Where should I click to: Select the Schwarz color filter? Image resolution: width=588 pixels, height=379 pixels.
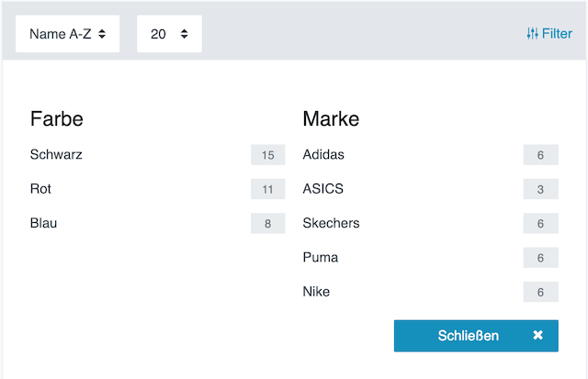(56, 154)
